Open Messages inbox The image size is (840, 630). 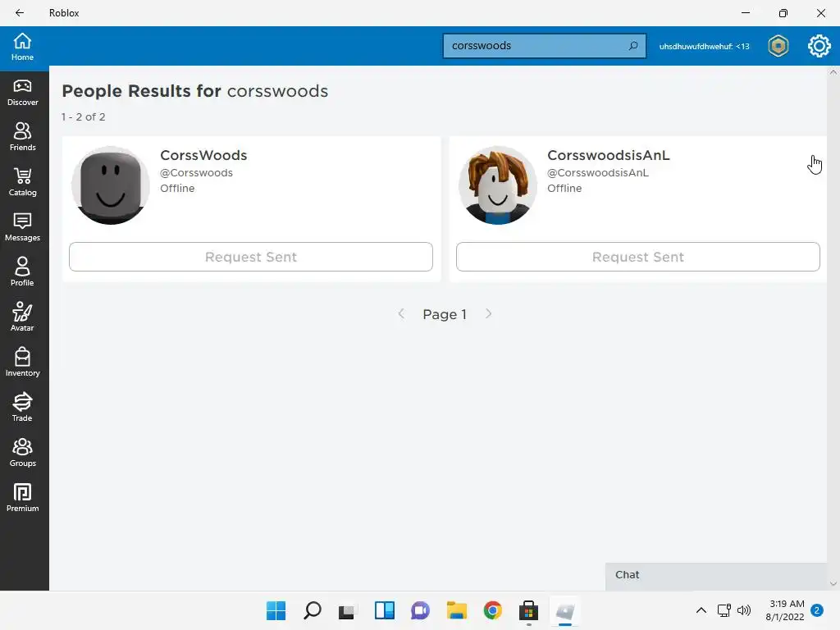tap(22, 227)
